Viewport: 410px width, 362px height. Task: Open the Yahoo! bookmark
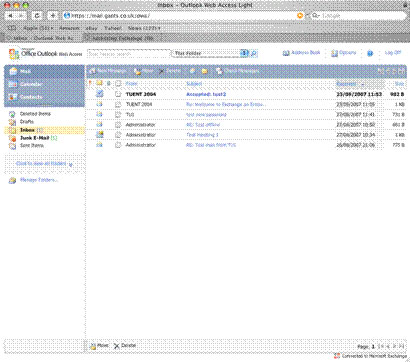click(113, 28)
